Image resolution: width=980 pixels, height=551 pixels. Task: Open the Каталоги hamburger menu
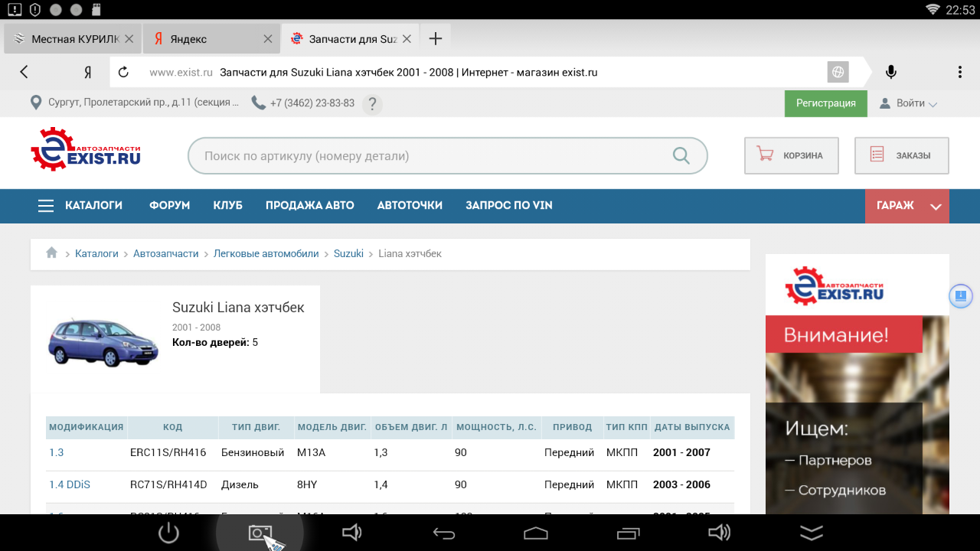(x=46, y=206)
